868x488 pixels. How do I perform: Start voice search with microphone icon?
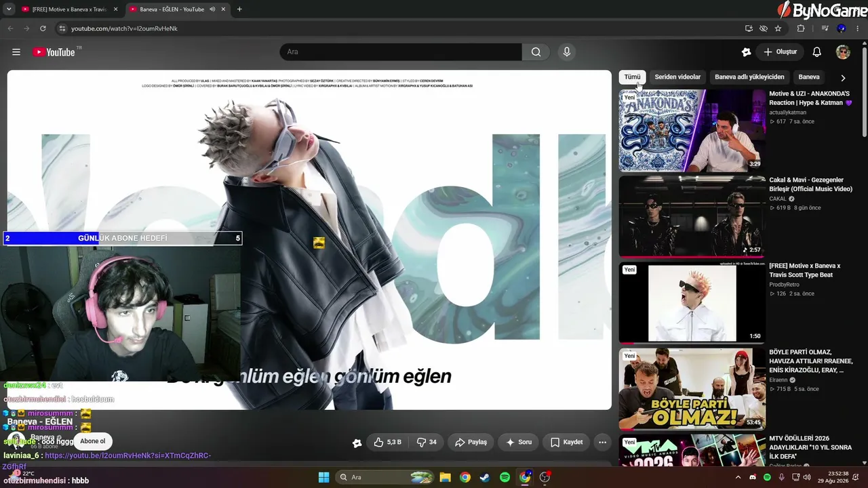pos(567,52)
